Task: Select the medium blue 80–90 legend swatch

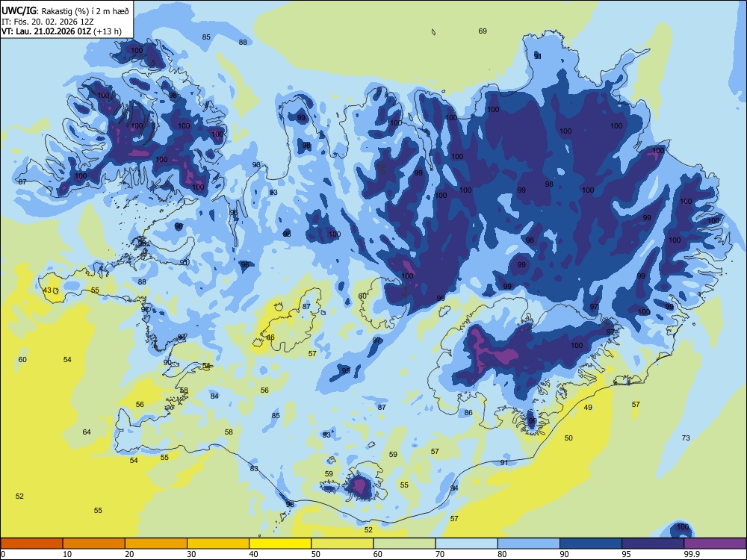Action: pyautogui.click(x=529, y=544)
